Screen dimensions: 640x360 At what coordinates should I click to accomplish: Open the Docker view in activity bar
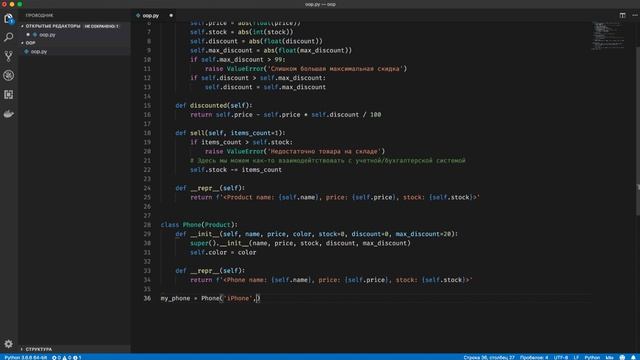9,114
